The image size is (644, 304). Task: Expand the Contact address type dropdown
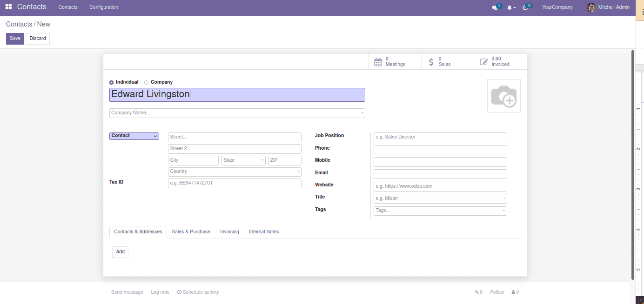(134, 136)
